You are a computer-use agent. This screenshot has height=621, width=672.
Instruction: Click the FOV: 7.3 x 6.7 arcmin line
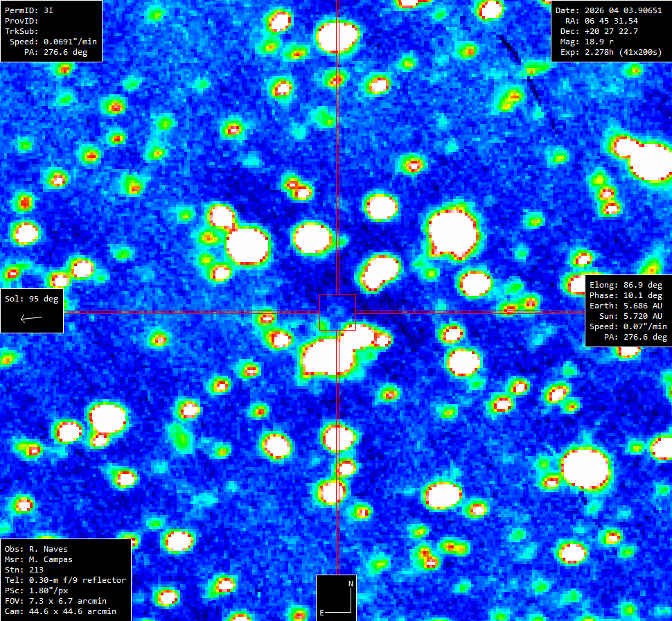(55, 601)
